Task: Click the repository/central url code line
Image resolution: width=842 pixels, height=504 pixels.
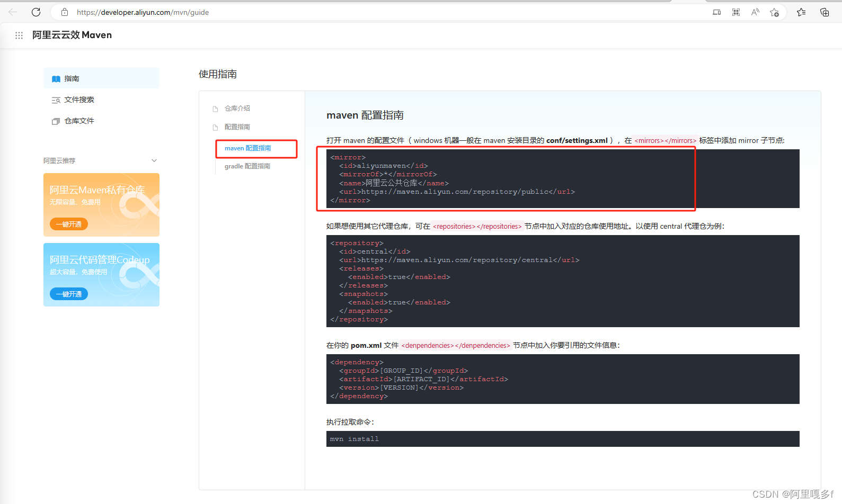Action: click(x=459, y=260)
